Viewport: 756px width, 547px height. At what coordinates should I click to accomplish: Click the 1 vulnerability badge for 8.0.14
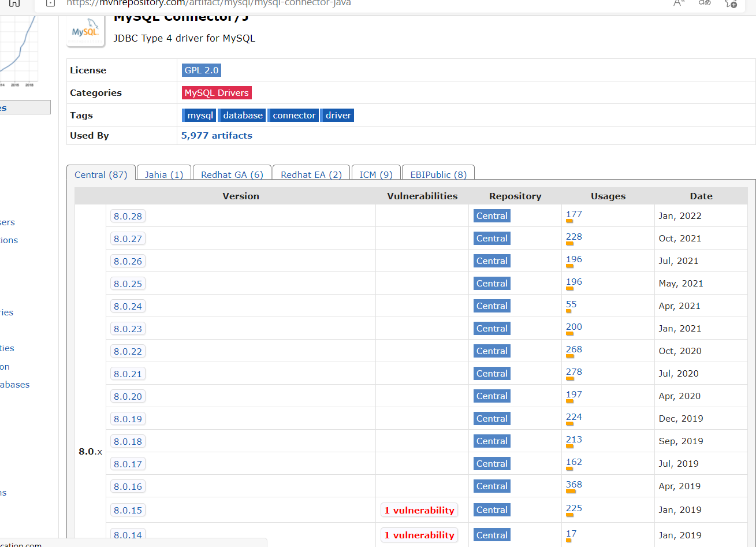click(x=419, y=535)
